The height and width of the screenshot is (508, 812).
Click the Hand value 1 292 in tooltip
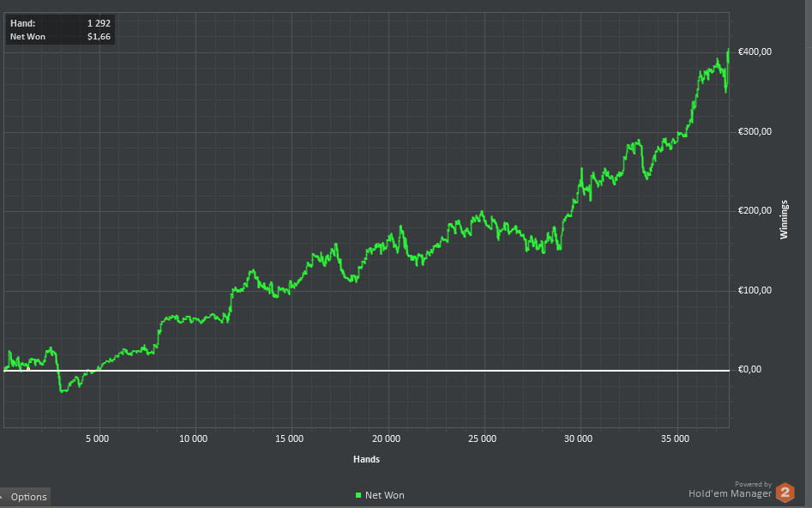coord(99,23)
